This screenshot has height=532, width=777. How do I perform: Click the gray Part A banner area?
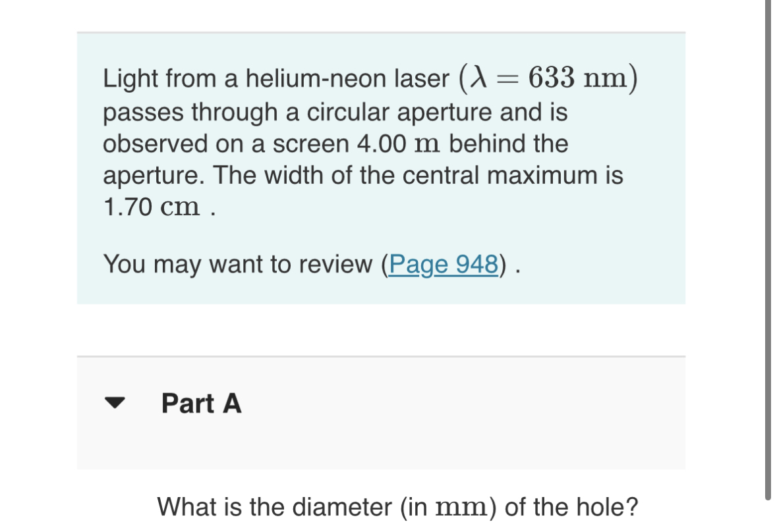click(x=381, y=412)
